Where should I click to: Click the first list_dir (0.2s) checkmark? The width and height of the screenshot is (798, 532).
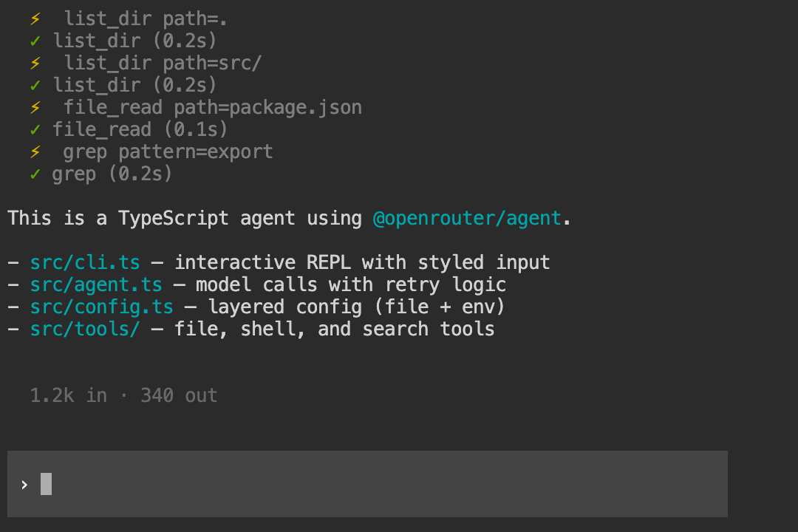35,41
